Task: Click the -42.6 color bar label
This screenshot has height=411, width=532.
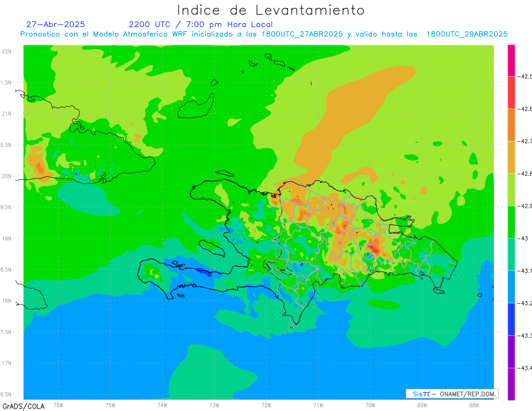Action: (x=525, y=109)
